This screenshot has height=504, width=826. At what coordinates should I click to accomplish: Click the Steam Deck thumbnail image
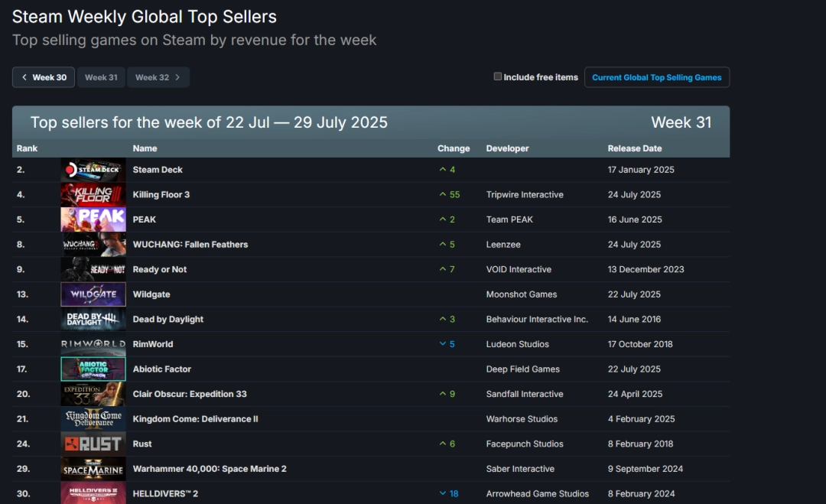93,170
